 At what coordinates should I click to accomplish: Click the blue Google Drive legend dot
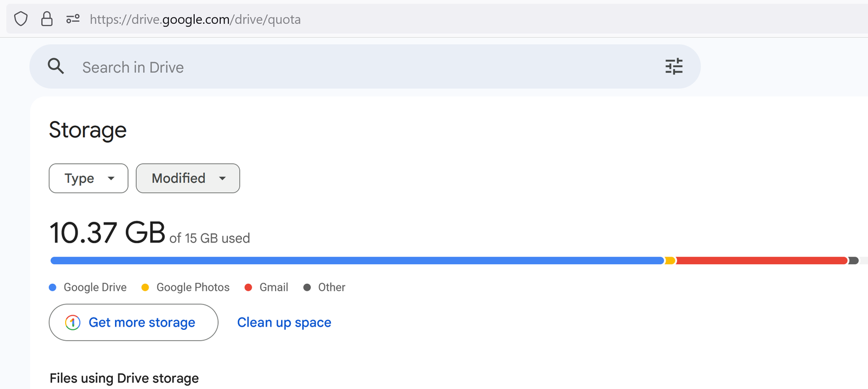coord(53,288)
